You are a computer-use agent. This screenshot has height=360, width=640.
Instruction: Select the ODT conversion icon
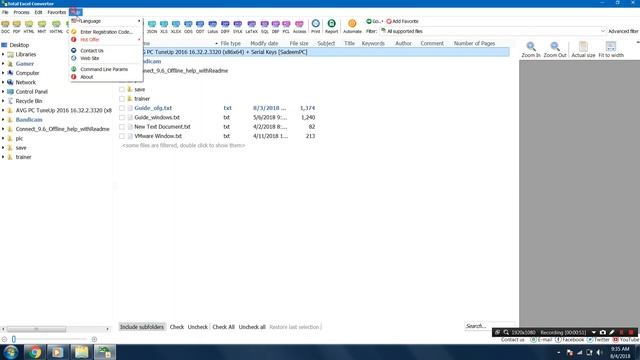tap(200, 26)
